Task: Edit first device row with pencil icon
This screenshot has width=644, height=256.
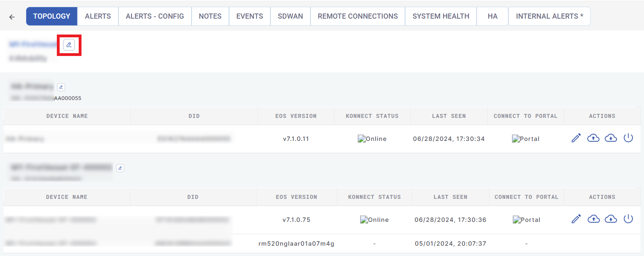Action: click(x=576, y=138)
